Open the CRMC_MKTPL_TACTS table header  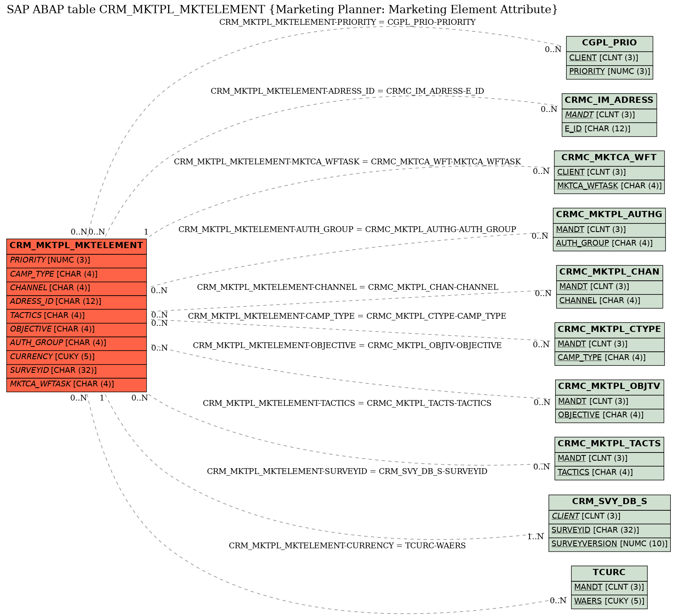coord(609,444)
